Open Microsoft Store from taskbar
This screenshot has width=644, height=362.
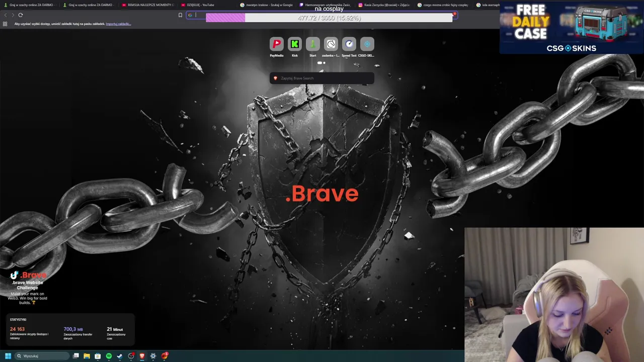pos(98,356)
